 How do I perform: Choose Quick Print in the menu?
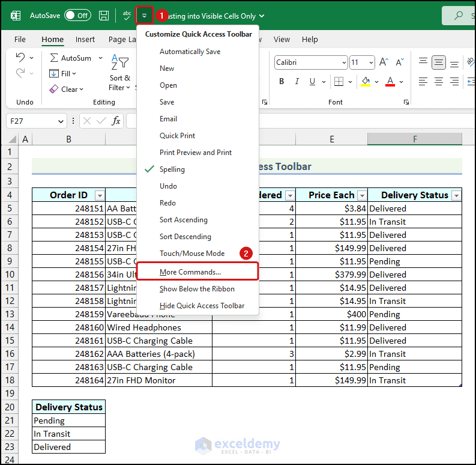pos(197,136)
